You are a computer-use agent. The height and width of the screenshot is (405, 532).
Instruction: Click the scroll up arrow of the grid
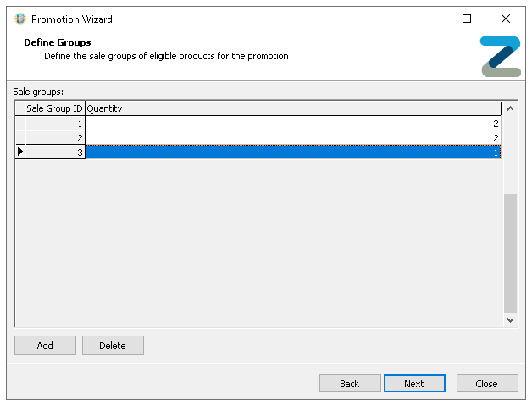510,108
